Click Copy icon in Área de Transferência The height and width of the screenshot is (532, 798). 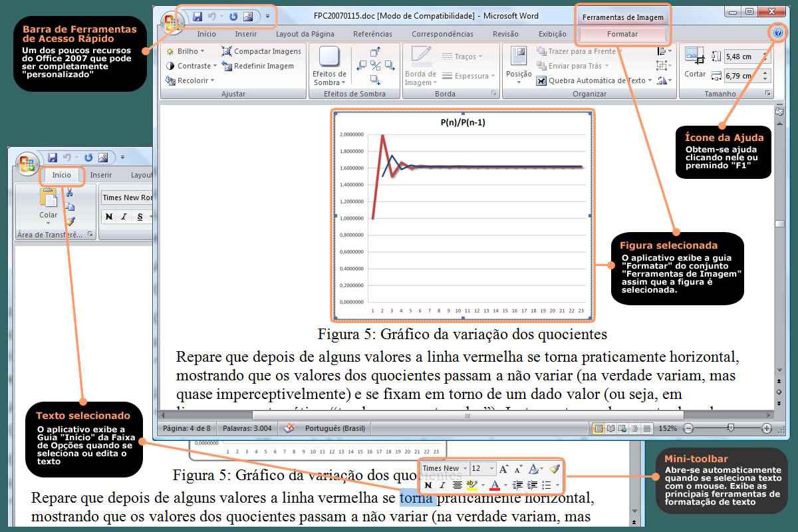(69, 207)
